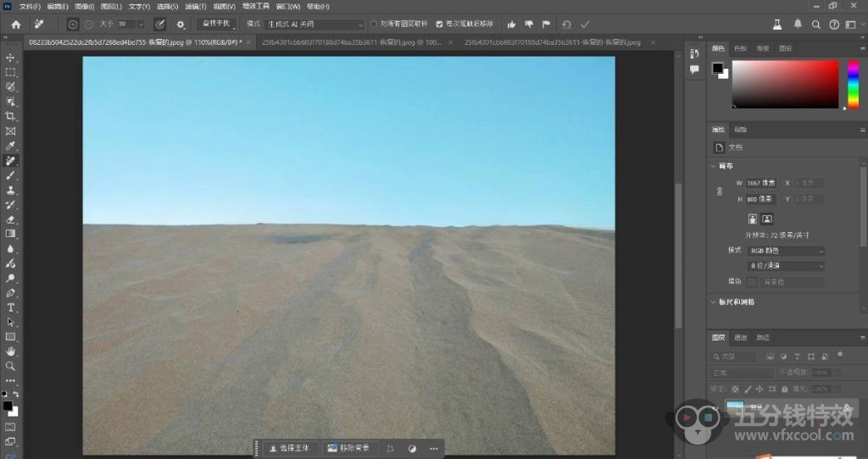The image size is (868, 459).
Task: Open the 查找干扰 dropdown
Action: pyautogui.click(x=216, y=24)
